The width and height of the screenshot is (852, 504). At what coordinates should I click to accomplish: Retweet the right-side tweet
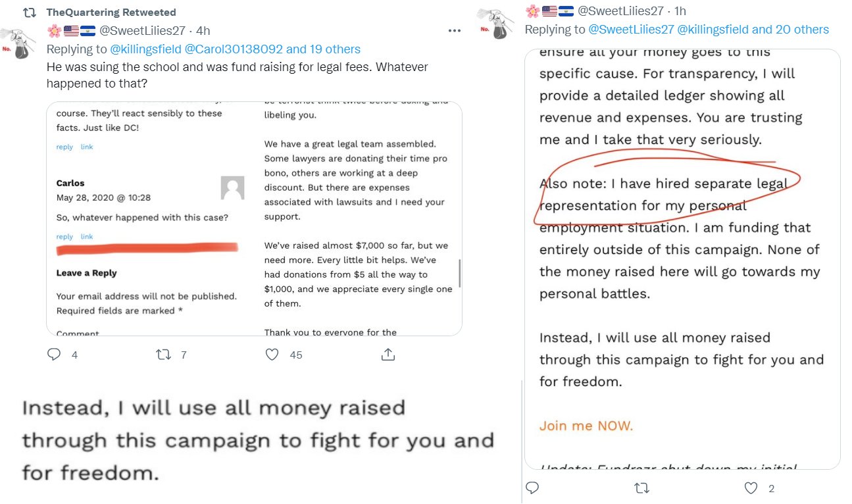click(642, 488)
